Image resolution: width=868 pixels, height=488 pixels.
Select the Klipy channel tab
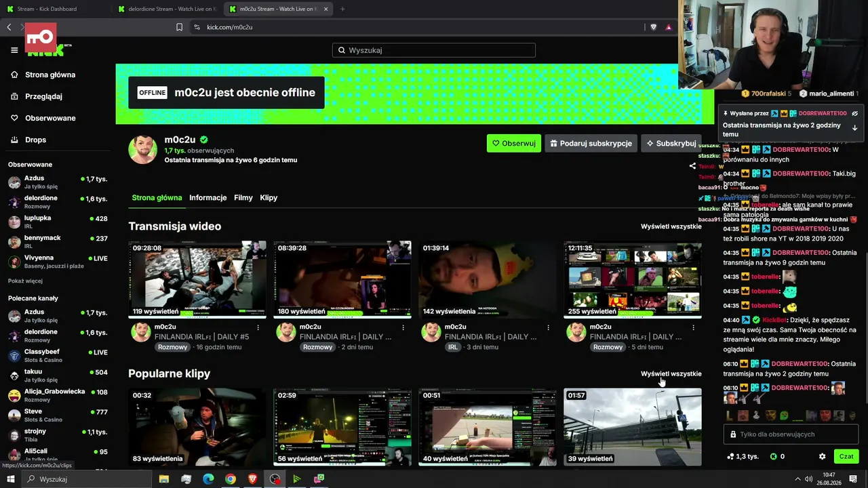coord(269,198)
